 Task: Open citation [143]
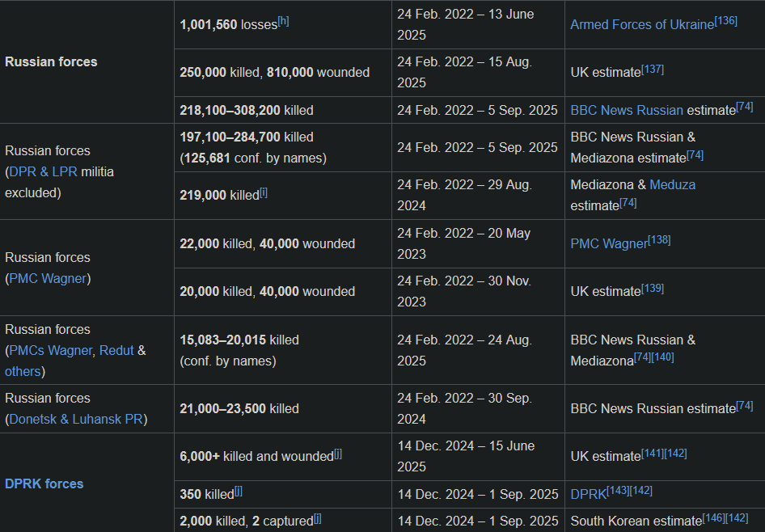[x=618, y=491]
